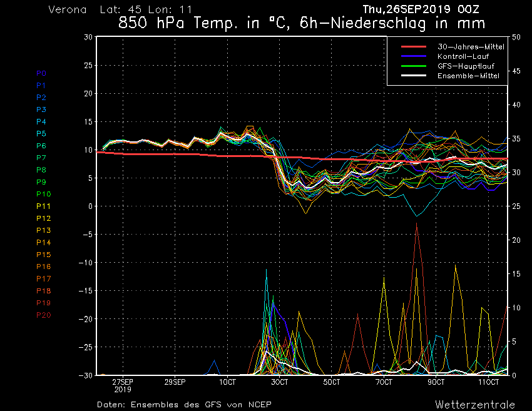Click the P4 member label
The height and width of the screenshot is (411, 532).
pyautogui.click(x=41, y=121)
